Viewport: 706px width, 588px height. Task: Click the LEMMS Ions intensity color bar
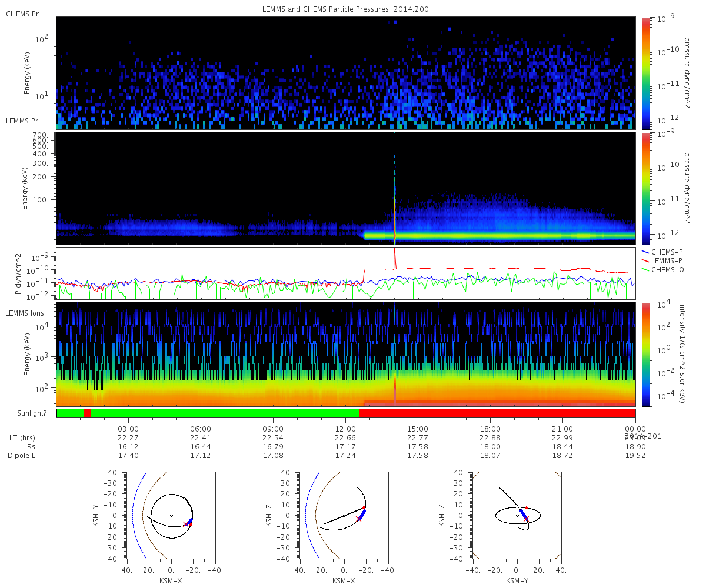[x=645, y=354]
